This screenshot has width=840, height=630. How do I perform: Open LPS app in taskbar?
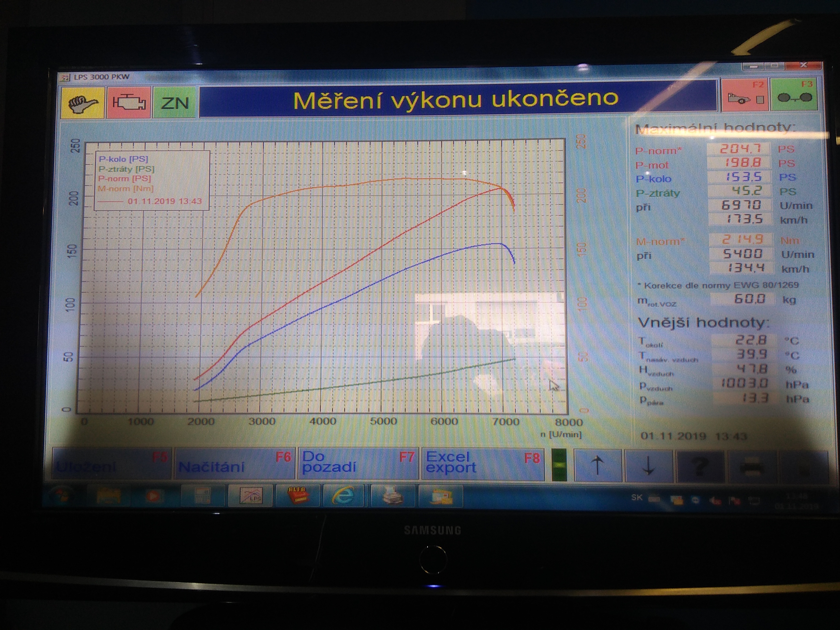click(251, 496)
